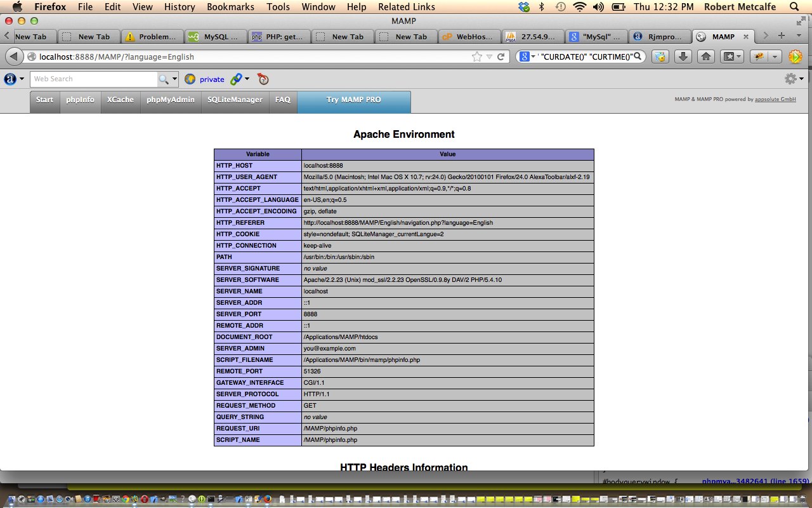Switch to the 27.54.9 phpMyAdmin tab
Viewport: 812px width, 508px height.
(532, 36)
